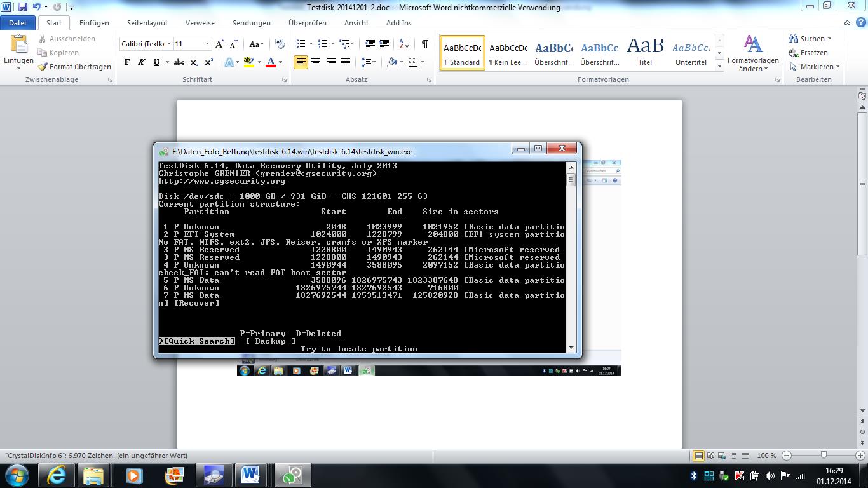
Task: Increase paragraph indent
Action: click(384, 44)
